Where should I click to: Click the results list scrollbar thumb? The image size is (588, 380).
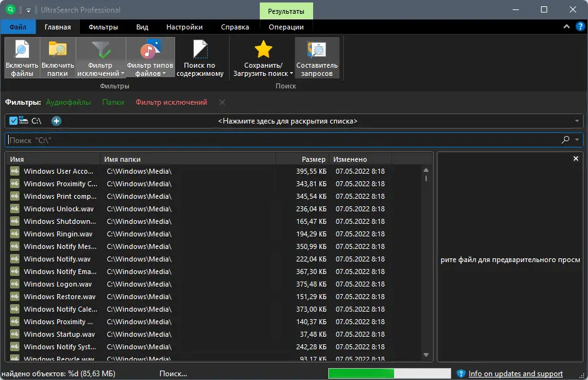[426, 178]
